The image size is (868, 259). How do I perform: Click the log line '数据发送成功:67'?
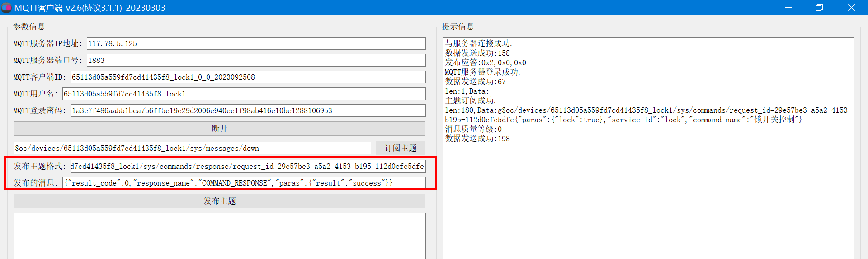[x=475, y=82]
